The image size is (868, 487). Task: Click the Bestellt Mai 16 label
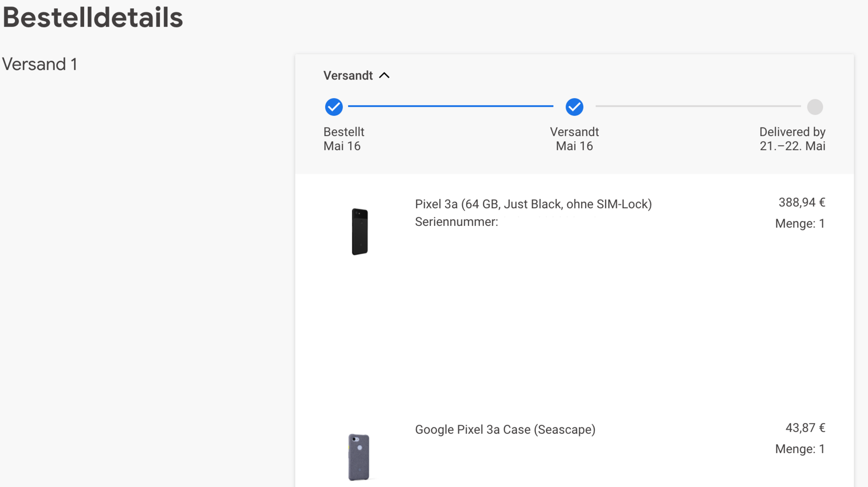[x=344, y=139]
